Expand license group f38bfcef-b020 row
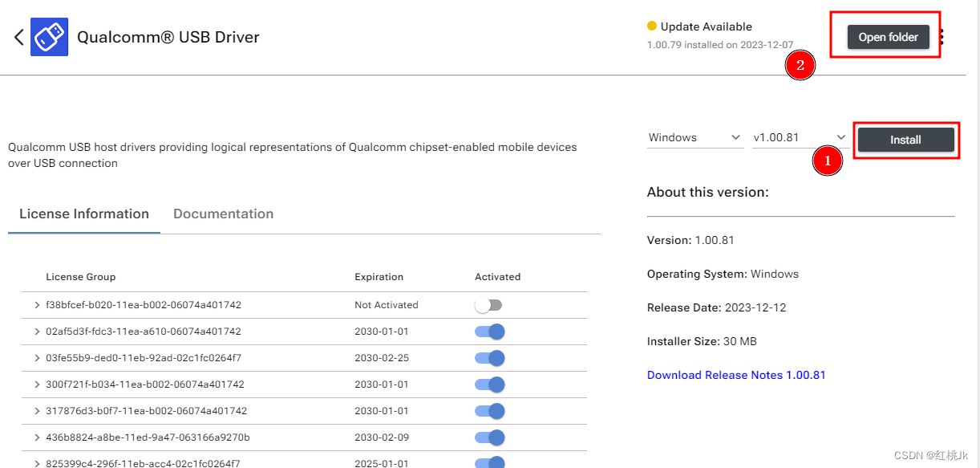Viewport: 980px width, 468px height. tap(37, 305)
